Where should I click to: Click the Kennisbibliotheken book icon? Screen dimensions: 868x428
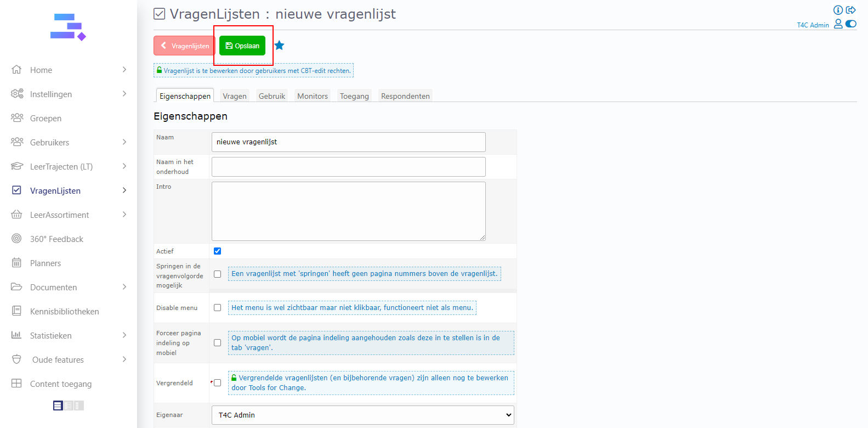17,311
